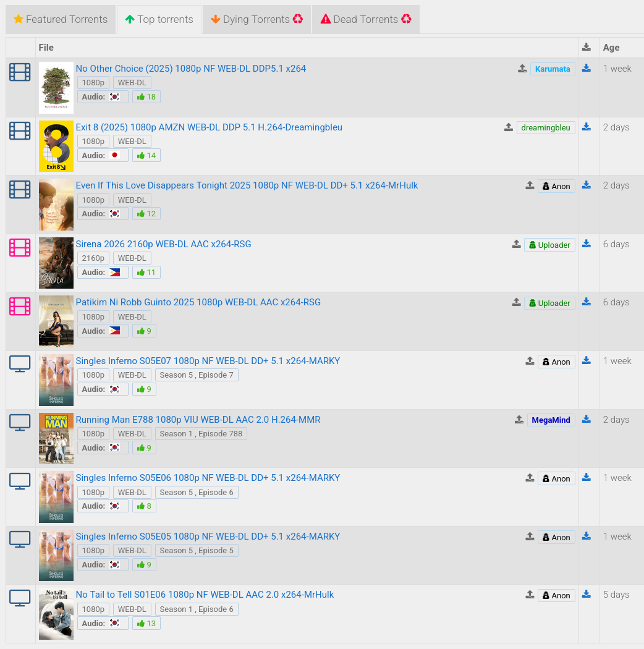
Task: Click the Philippine audio flag on Sirena row
Action: tap(114, 273)
